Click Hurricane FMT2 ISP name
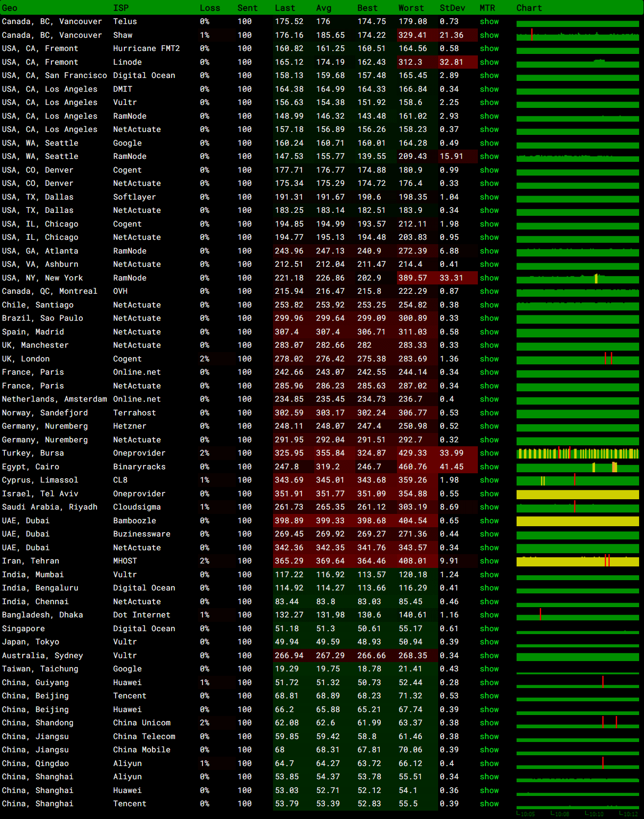Screen dimensions: 644x819 (x=147, y=49)
